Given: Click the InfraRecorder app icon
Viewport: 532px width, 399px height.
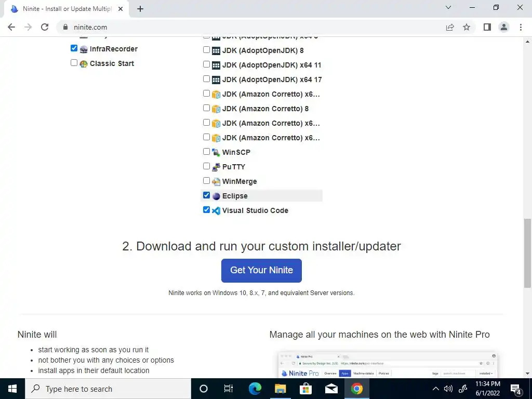Looking at the screenshot, I should (84, 49).
